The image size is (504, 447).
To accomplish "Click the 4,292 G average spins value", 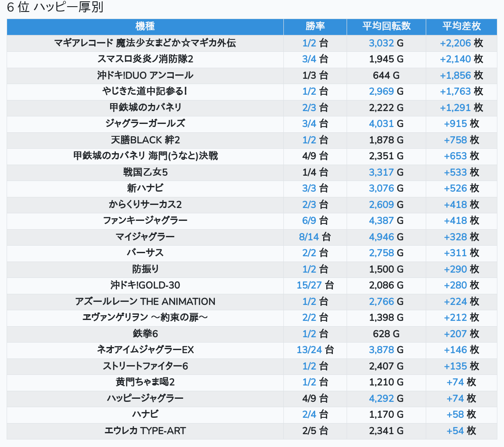I will click(x=386, y=398).
